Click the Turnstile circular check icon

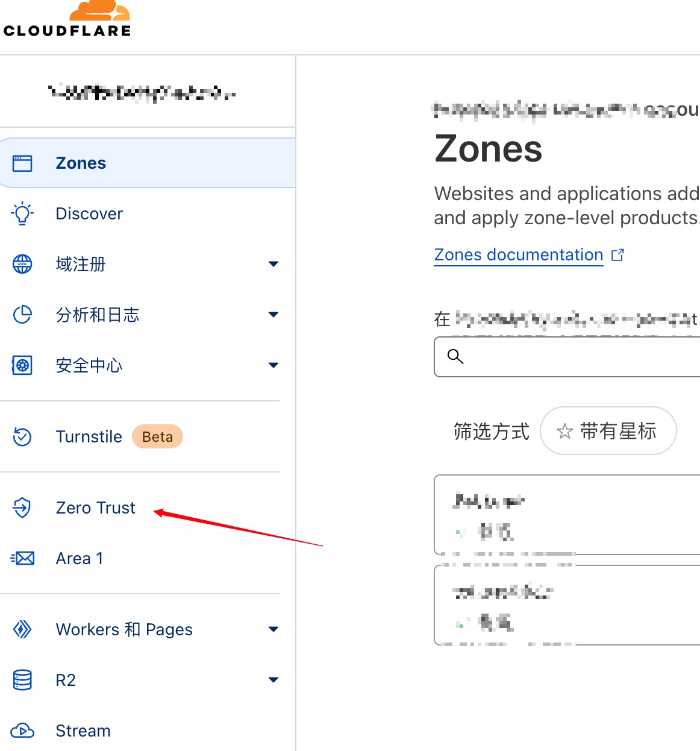tap(22, 436)
